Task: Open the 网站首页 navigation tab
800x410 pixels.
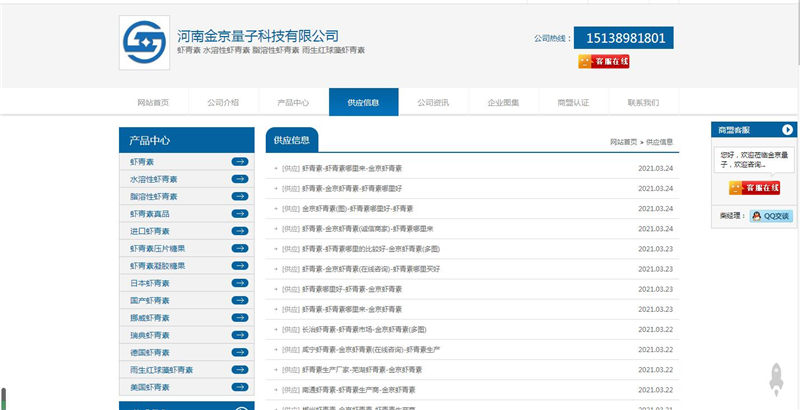Action: pyautogui.click(x=153, y=103)
